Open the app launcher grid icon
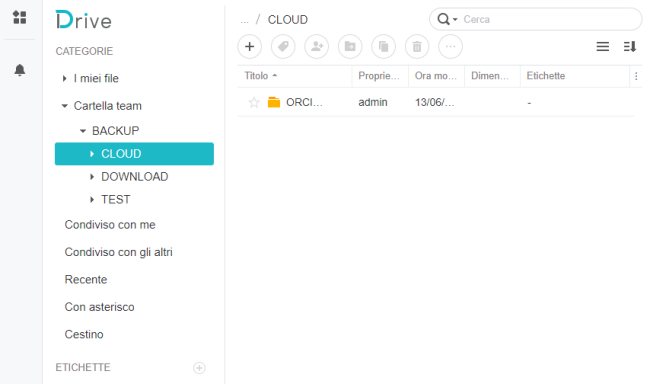This screenshot has width=650, height=384. [x=19, y=17]
